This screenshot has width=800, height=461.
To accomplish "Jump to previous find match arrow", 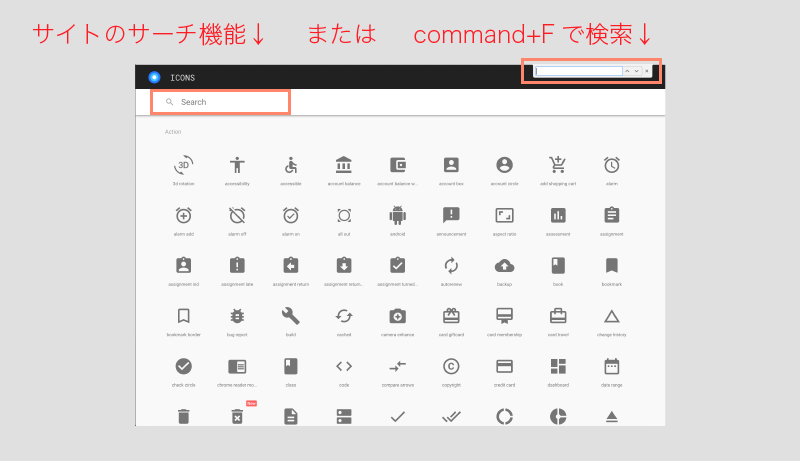I will pos(627,71).
